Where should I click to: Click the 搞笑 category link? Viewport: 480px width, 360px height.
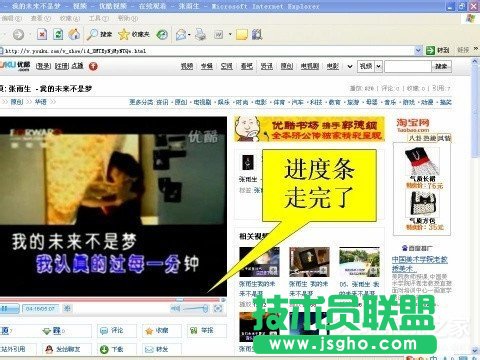click(445, 102)
